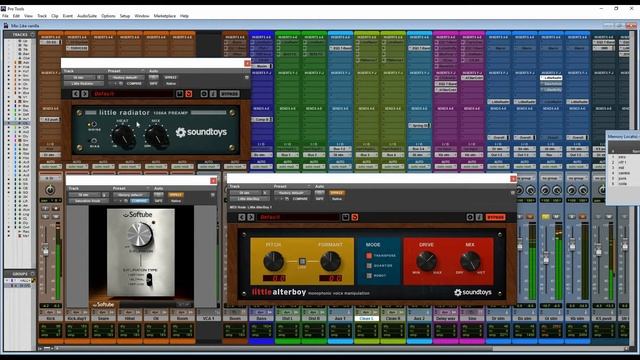This screenshot has width=640, height=360.
Task: Open Factory Default preset dropdown in Little Radiator
Action: tap(125, 78)
